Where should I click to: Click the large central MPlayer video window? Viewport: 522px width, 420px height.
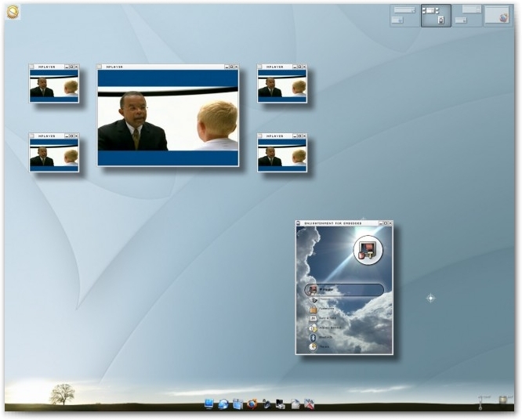168,118
